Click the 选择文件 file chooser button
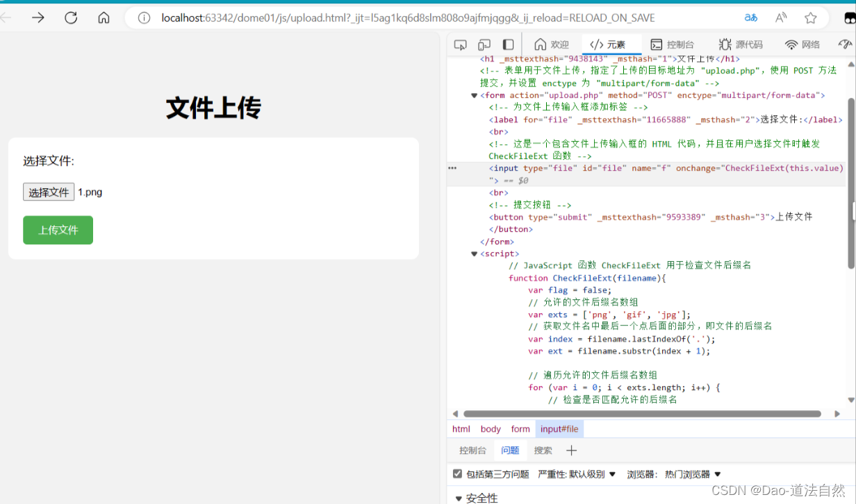The image size is (856, 504). (49, 192)
